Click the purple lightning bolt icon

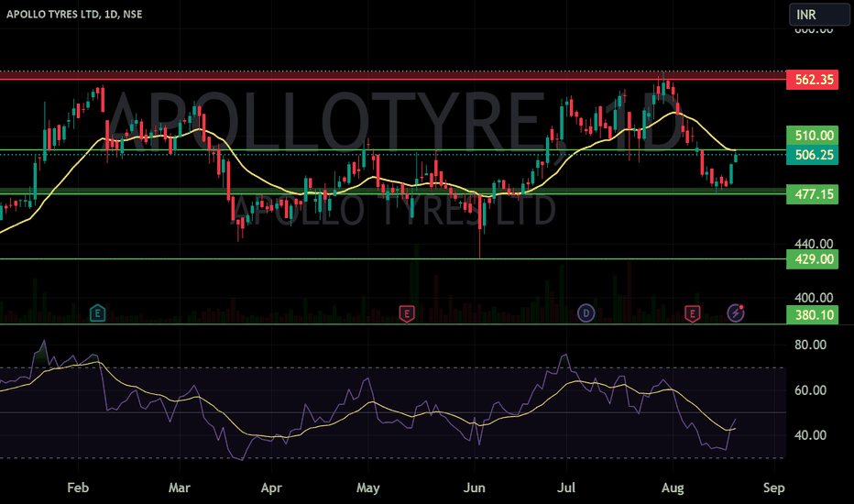click(736, 312)
